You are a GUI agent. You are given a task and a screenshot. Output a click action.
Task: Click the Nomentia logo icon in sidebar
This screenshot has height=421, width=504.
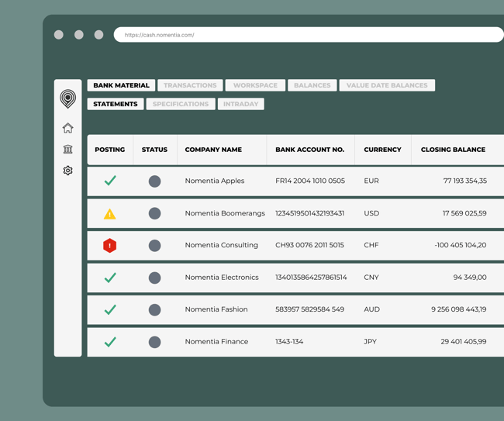click(x=67, y=98)
